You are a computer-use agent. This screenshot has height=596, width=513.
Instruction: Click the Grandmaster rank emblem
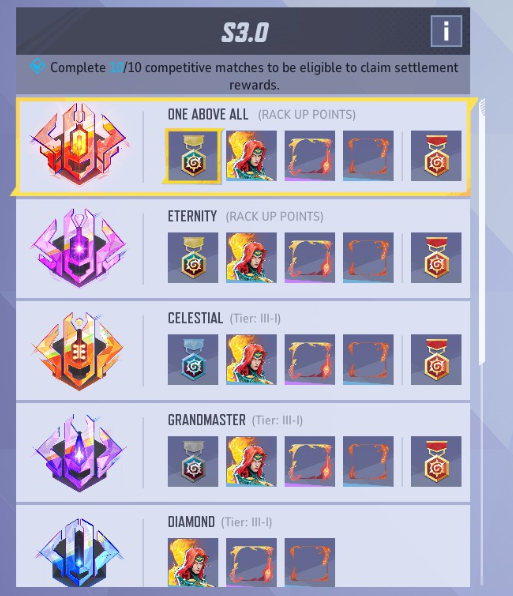(x=79, y=453)
